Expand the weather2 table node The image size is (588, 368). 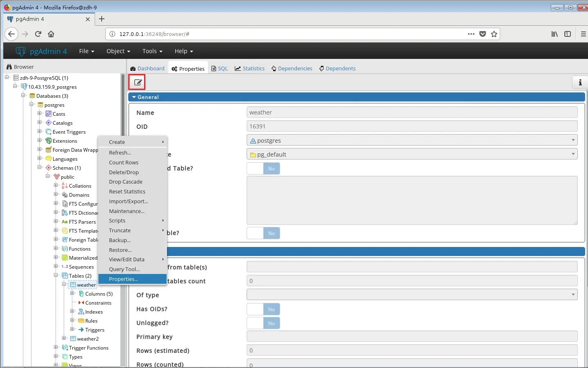64,338
